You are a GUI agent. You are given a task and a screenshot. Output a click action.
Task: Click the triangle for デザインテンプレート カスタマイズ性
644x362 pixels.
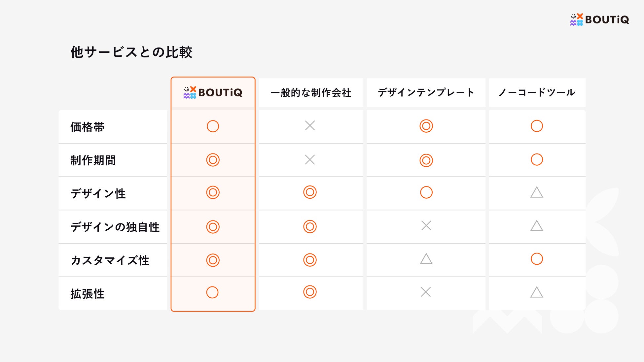point(426,259)
